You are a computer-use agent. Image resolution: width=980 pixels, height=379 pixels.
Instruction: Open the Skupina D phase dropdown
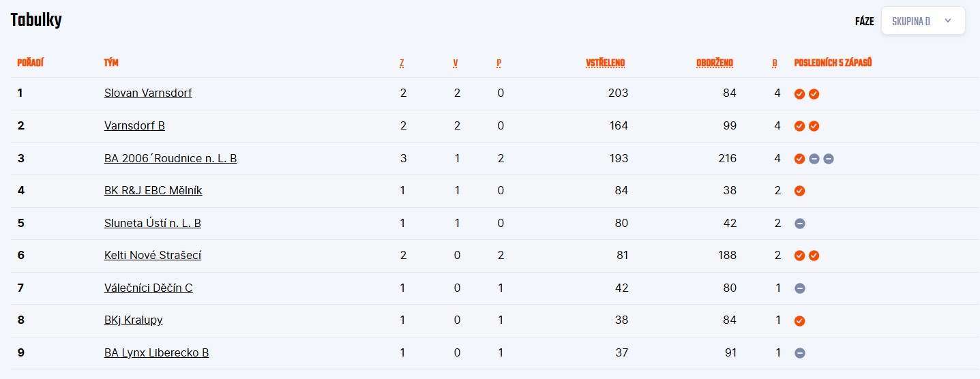click(x=923, y=21)
